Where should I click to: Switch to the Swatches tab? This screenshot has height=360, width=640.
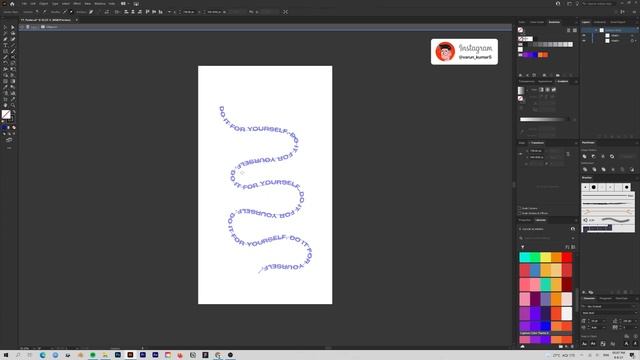tap(554, 22)
